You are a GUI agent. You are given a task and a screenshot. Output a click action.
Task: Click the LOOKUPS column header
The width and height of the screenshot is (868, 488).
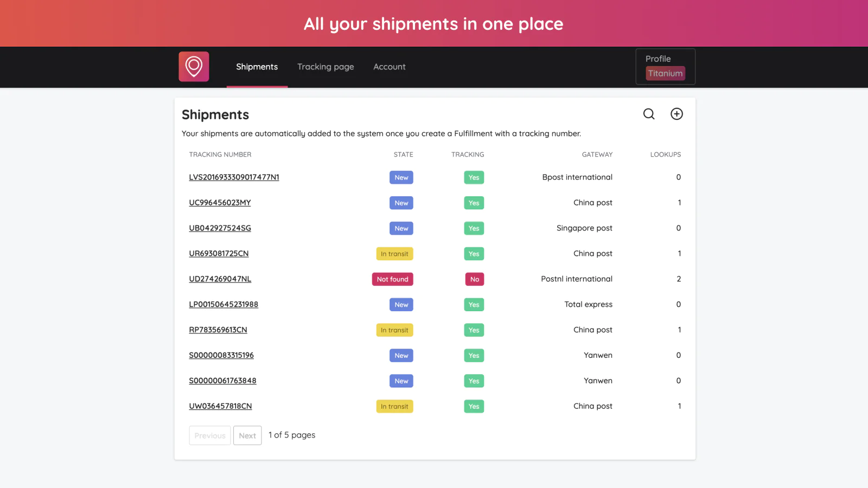[x=666, y=155]
